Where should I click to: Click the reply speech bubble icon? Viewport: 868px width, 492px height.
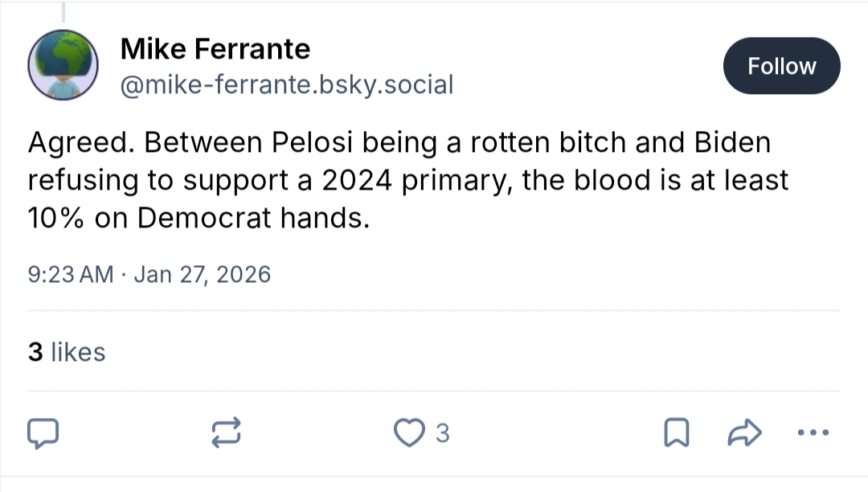43,433
